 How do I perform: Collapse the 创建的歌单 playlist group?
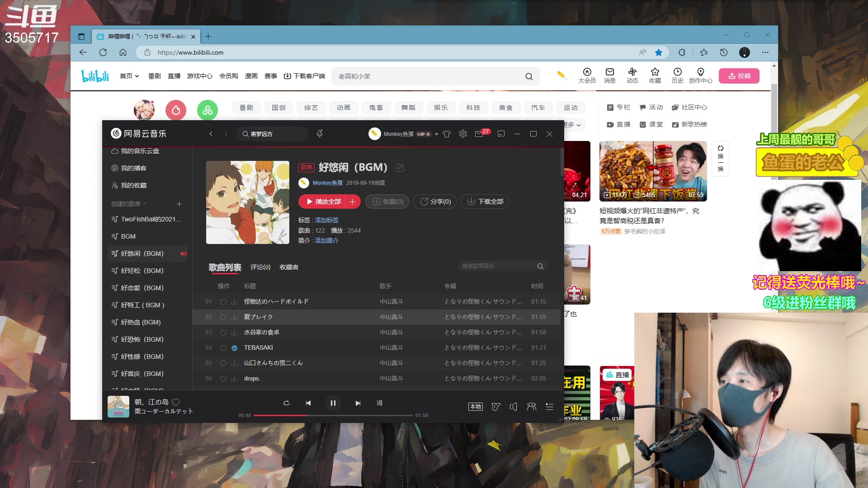coord(145,204)
